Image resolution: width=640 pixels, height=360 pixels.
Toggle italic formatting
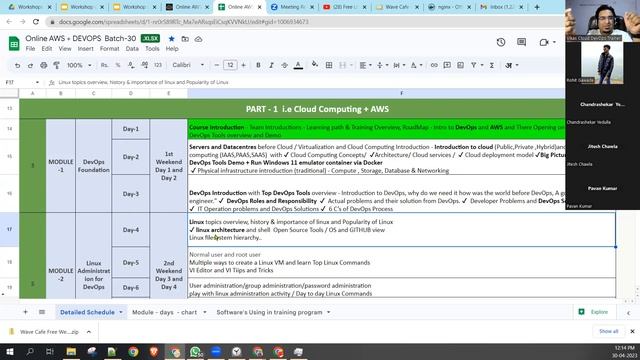coord(271,65)
